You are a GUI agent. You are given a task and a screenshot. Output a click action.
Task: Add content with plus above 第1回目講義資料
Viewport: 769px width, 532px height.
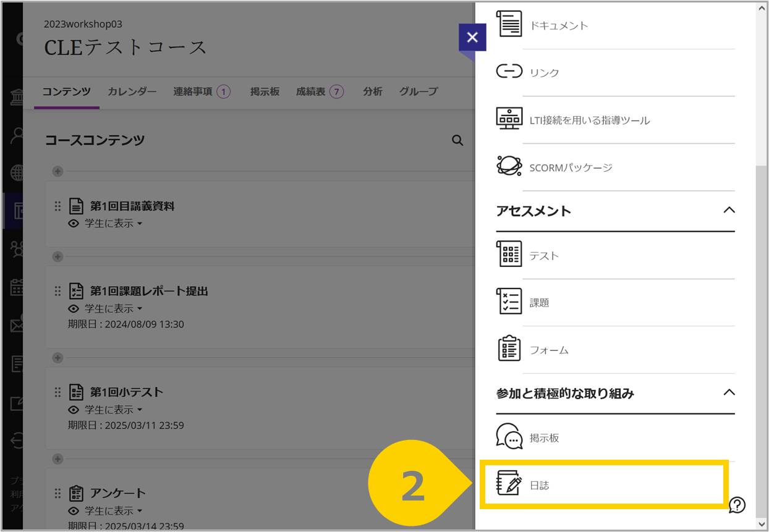[57, 171]
